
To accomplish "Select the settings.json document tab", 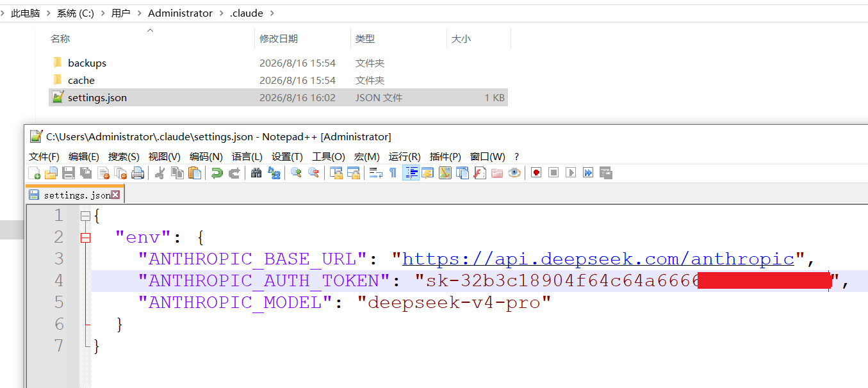I will point(74,195).
